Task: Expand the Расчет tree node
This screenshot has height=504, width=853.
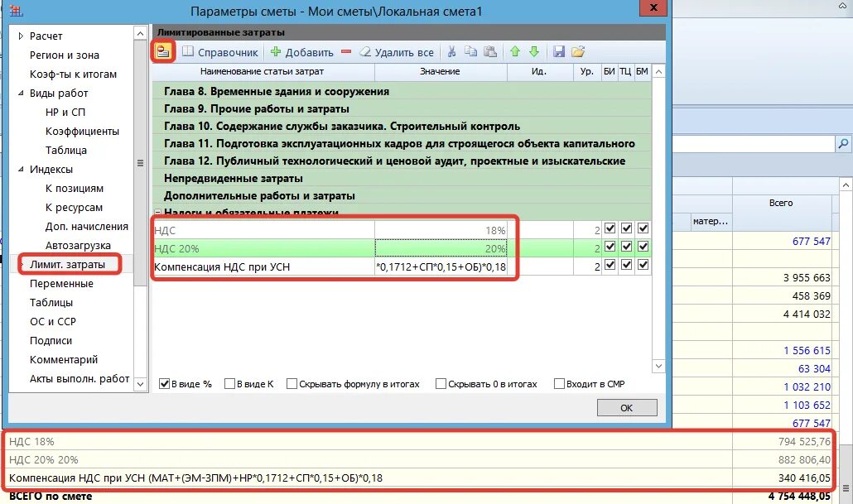Action: click(21, 36)
